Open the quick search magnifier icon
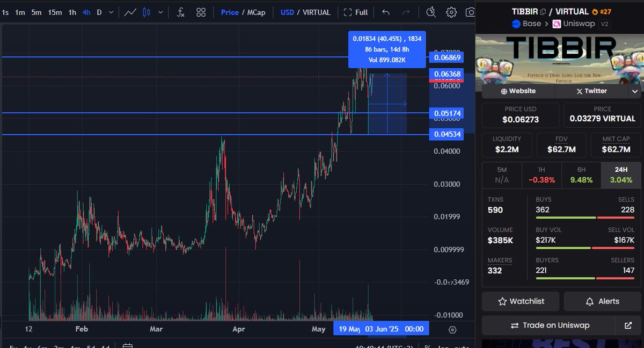Viewport: 644px width, 348px height. click(x=431, y=12)
